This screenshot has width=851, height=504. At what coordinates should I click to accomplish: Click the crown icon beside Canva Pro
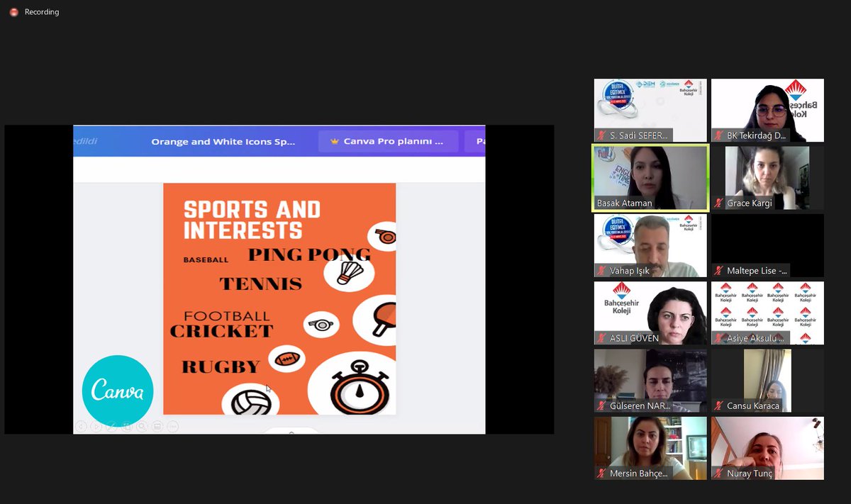pyautogui.click(x=335, y=141)
